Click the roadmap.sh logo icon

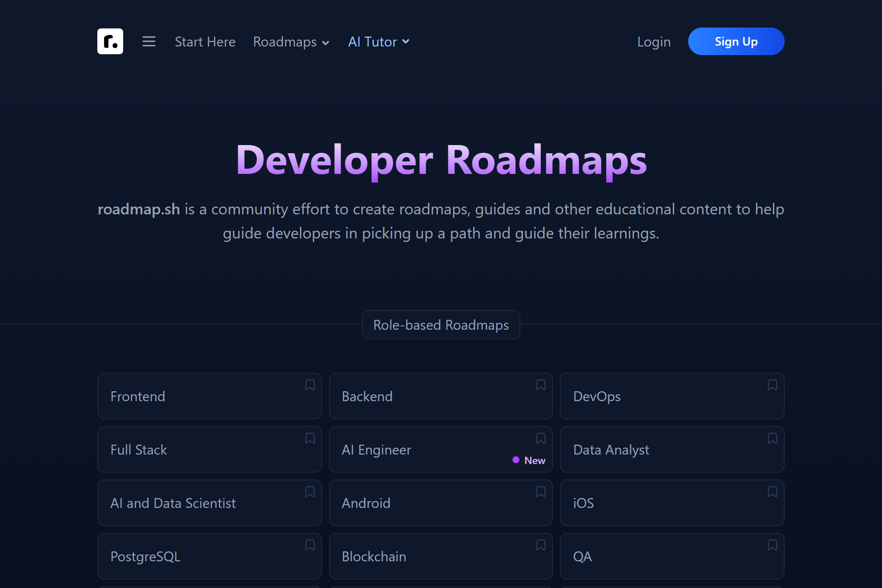110,41
